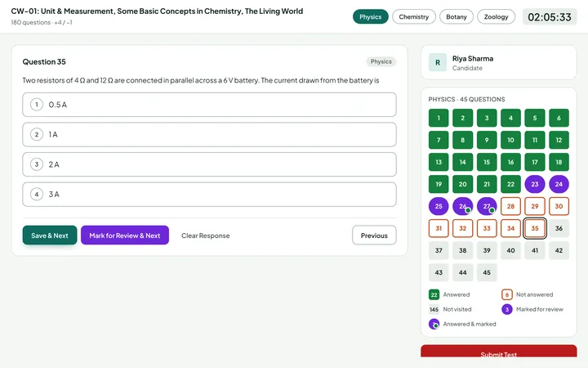Image resolution: width=588 pixels, height=368 pixels.
Task: Click the Not visited legend count
Action: click(434, 309)
